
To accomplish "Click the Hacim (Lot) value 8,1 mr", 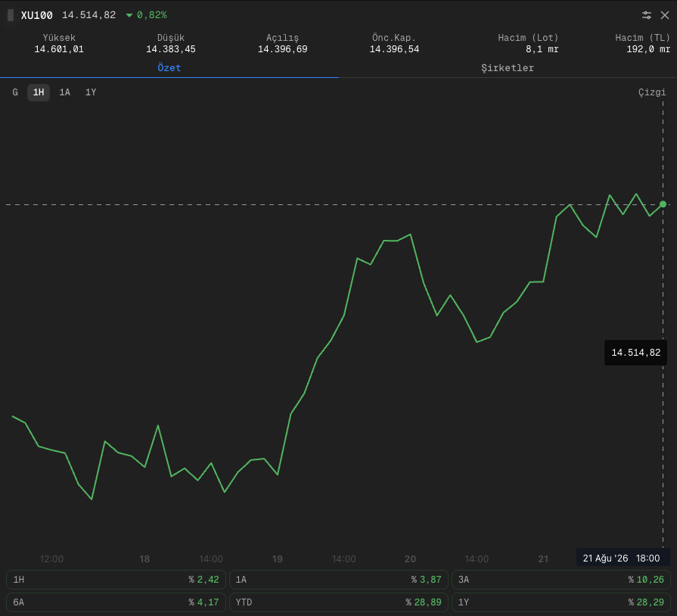I will [x=542, y=49].
